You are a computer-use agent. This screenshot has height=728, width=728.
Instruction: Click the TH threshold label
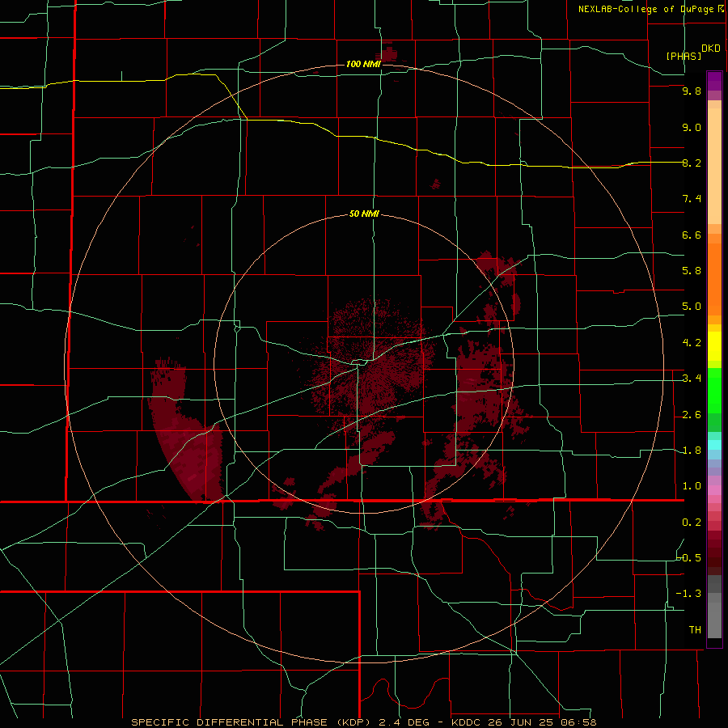[x=695, y=630]
